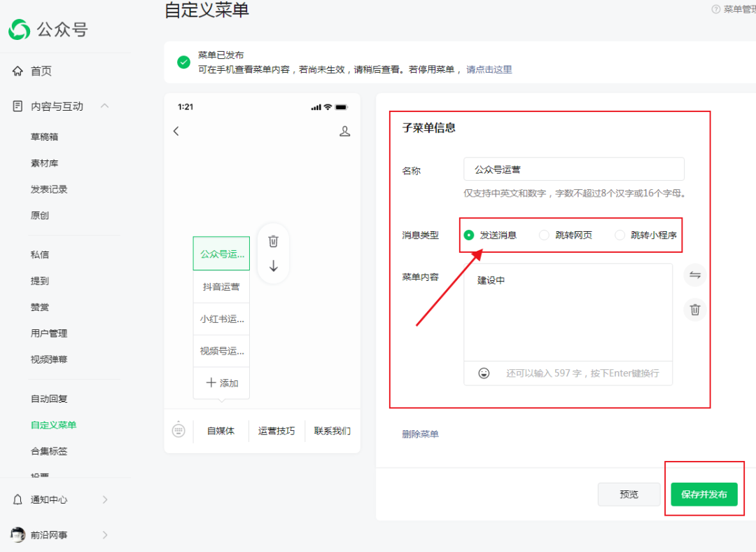Click the keyboard menu icon in phone preview

click(179, 430)
